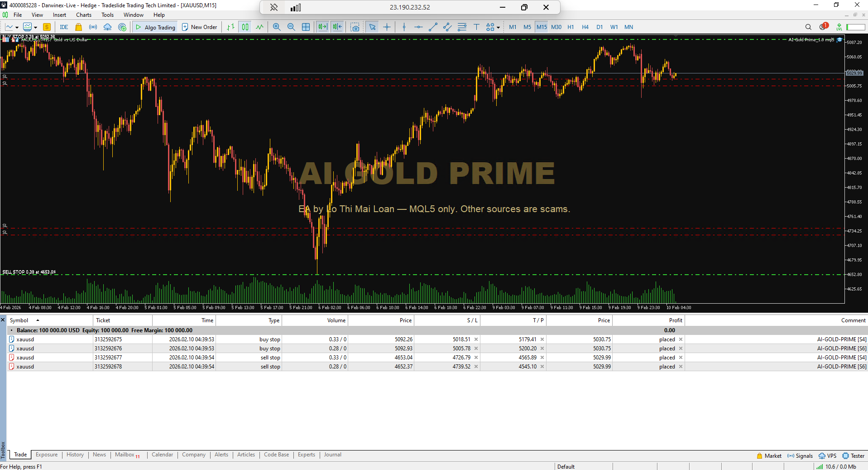The height and width of the screenshot is (470, 868).
Task: Open the Tools menu
Action: click(x=107, y=15)
